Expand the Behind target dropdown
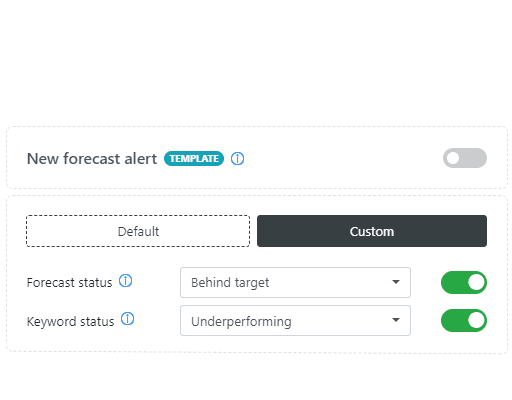 pos(295,282)
